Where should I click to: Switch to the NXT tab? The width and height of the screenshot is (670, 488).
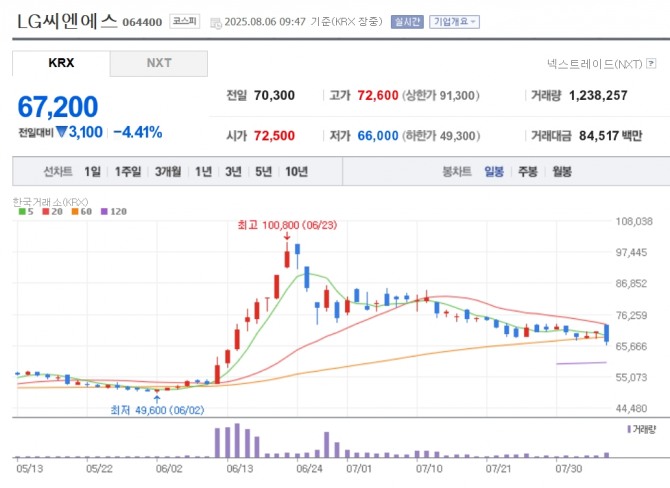tap(159, 63)
